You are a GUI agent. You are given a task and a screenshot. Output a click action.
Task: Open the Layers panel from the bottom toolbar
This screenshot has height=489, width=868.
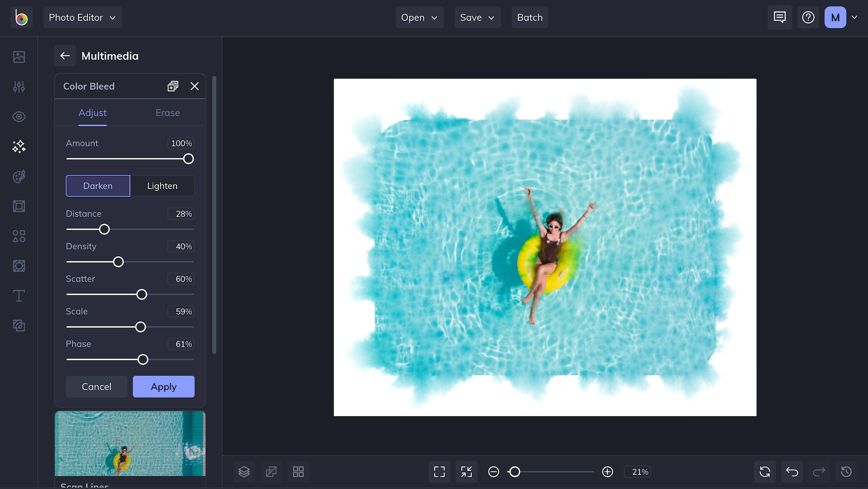coord(244,472)
